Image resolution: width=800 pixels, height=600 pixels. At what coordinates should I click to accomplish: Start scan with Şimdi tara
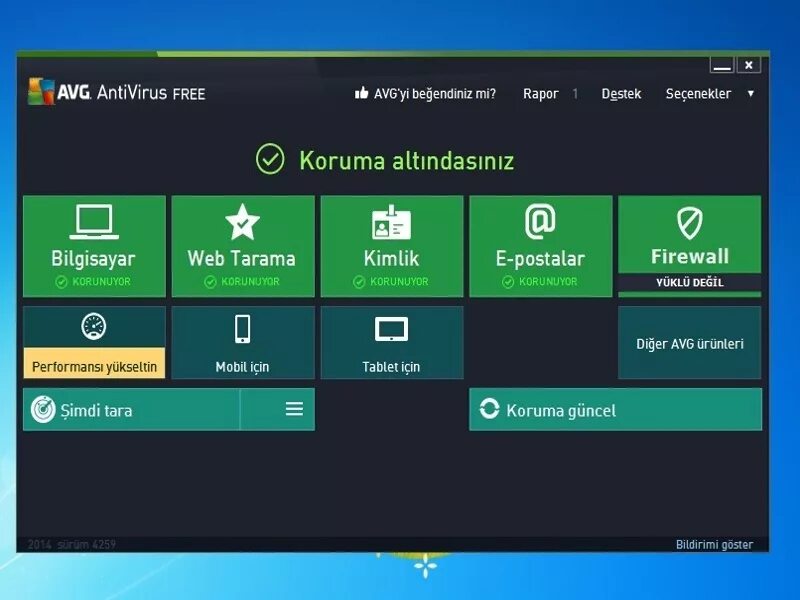coord(131,409)
